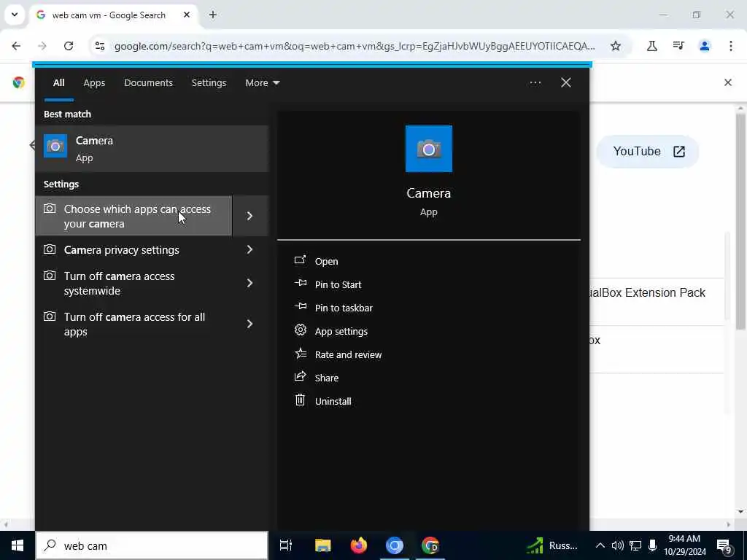Screen dimensions: 747x560
Task: Click the Chrome forward arrow
Action: tap(42, 46)
